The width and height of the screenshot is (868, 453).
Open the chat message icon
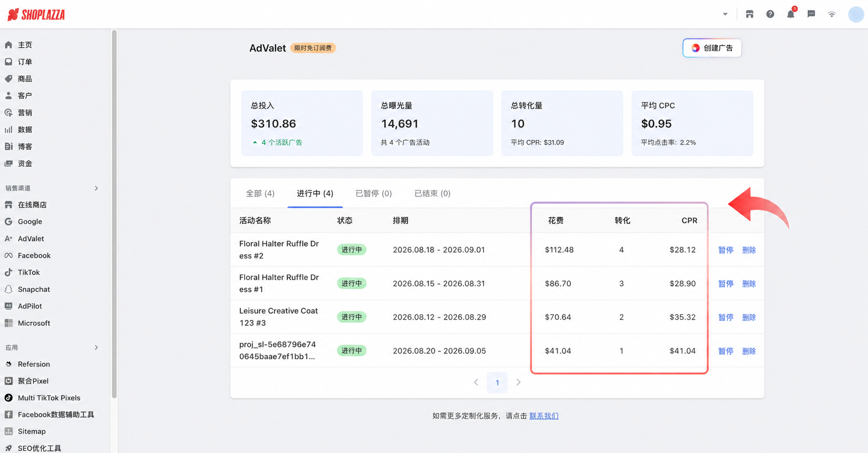811,14
